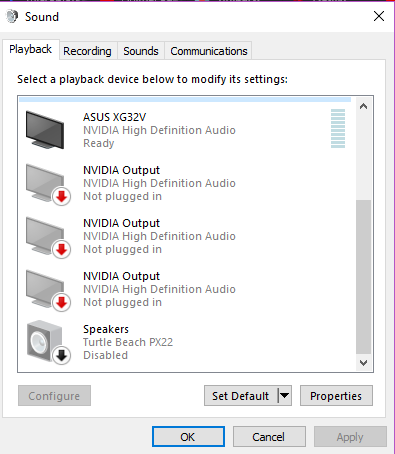Expand the Set Default dropdown arrow
The height and width of the screenshot is (454, 395).
click(285, 396)
